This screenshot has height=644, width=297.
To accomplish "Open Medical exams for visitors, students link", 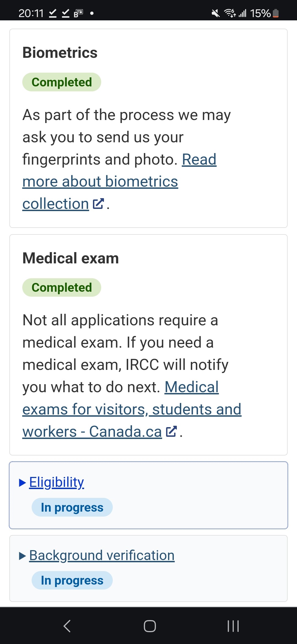I will pyautogui.click(x=132, y=409).
